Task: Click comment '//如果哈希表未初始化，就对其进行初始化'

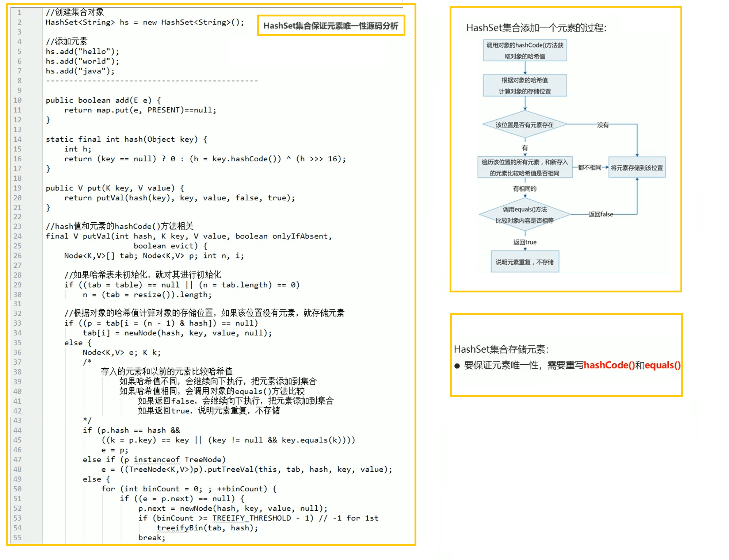Action: click(143, 275)
